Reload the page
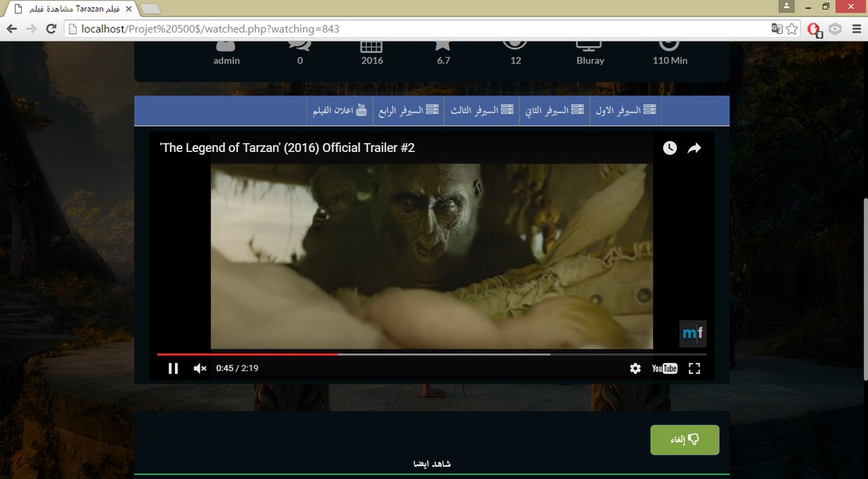 [51, 29]
